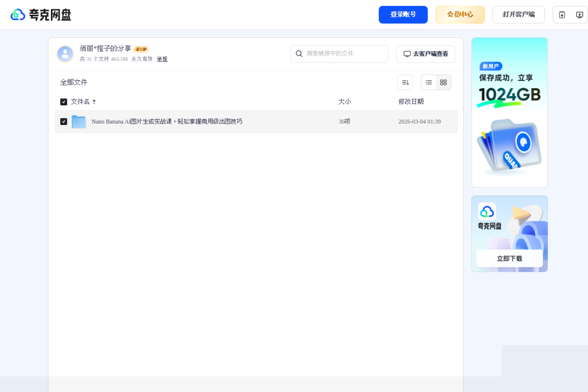Viewport: 588px width, 392px height.
Task: Click the sharer's avatar picture
Action: [65, 54]
